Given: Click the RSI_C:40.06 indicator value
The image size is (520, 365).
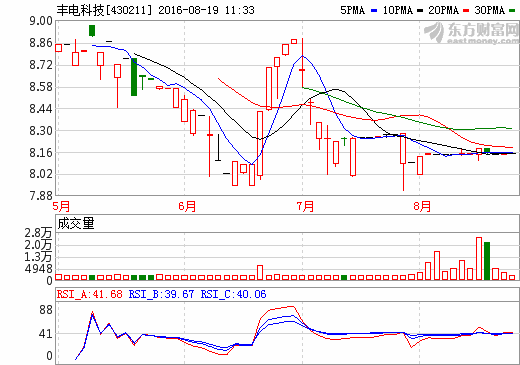Looking at the screenshot, I should (233, 294).
